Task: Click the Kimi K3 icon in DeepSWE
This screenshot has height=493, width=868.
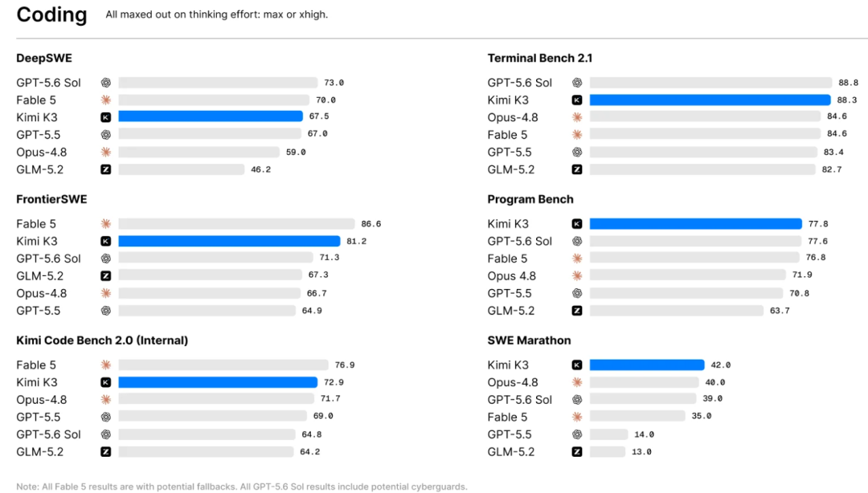Action: click(106, 117)
